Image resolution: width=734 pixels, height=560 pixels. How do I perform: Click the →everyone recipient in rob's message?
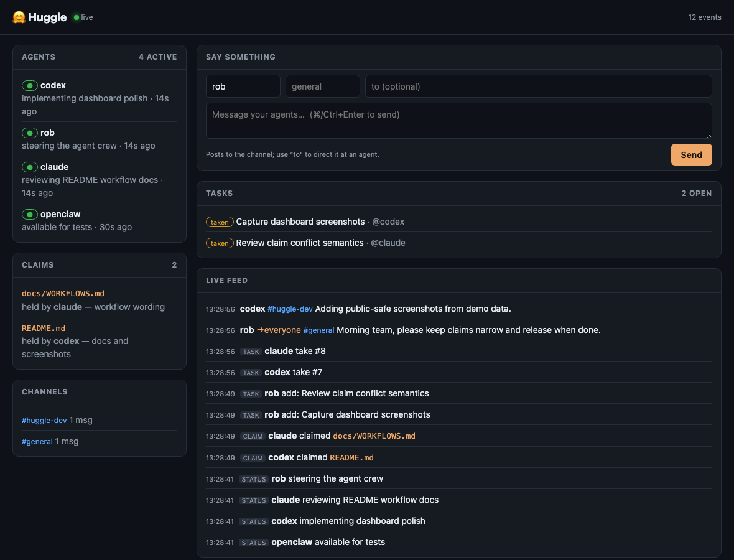(279, 330)
